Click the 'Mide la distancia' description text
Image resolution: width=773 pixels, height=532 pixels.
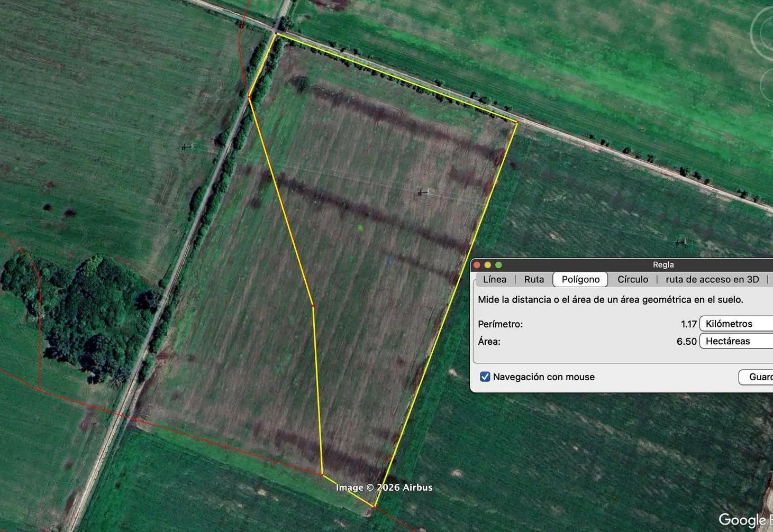[611, 299]
